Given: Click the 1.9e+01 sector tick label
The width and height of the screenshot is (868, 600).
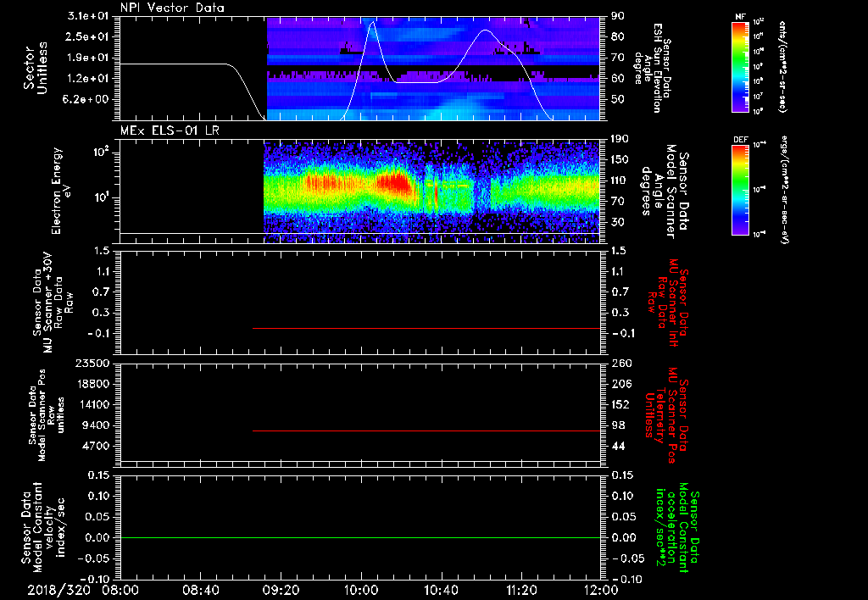Looking at the screenshot, I should click(88, 58).
